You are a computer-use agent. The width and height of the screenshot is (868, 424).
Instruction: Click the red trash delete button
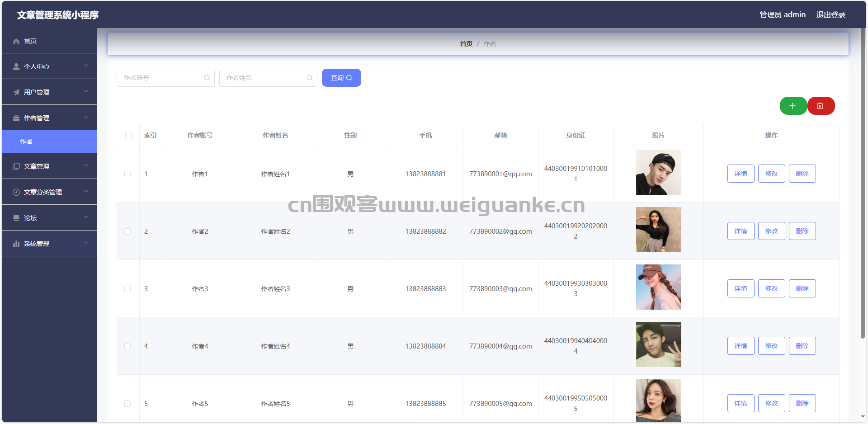coord(821,106)
